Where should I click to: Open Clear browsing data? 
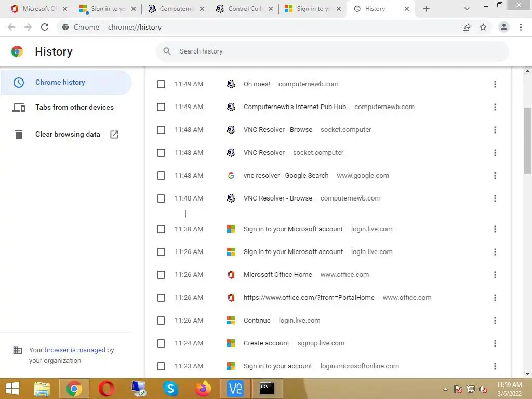[x=68, y=135]
